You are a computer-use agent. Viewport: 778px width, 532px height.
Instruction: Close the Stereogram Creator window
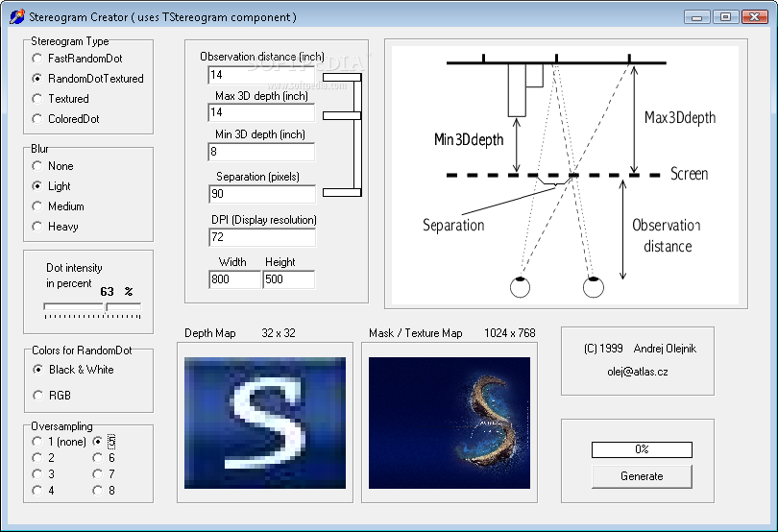click(x=755, y=17)
